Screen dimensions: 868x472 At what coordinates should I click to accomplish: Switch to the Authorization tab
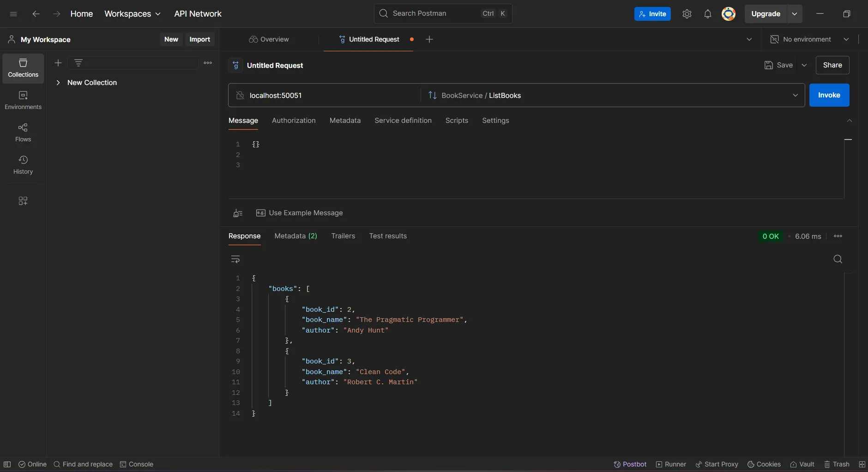point(294,121)
